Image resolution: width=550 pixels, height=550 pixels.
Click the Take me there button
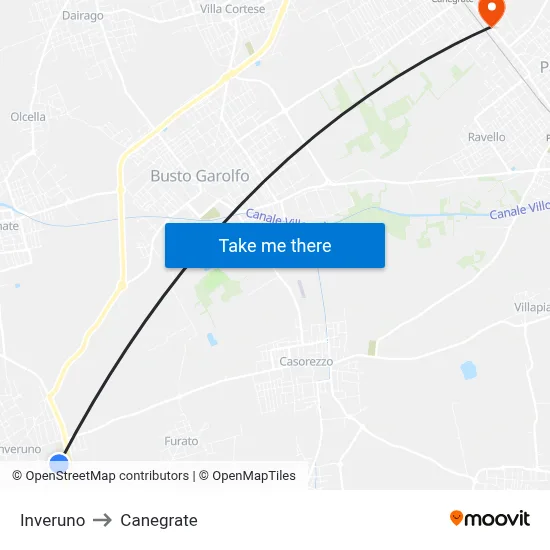275,245
